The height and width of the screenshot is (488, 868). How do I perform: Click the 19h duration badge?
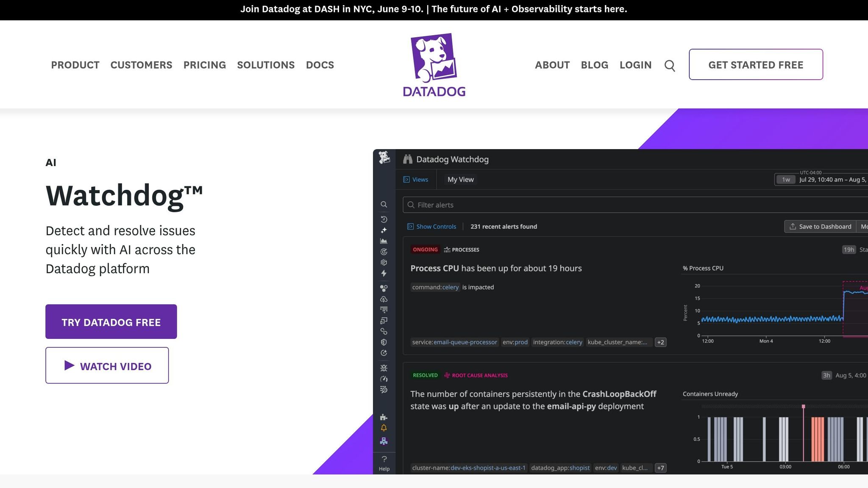click(x=849, y=250)
